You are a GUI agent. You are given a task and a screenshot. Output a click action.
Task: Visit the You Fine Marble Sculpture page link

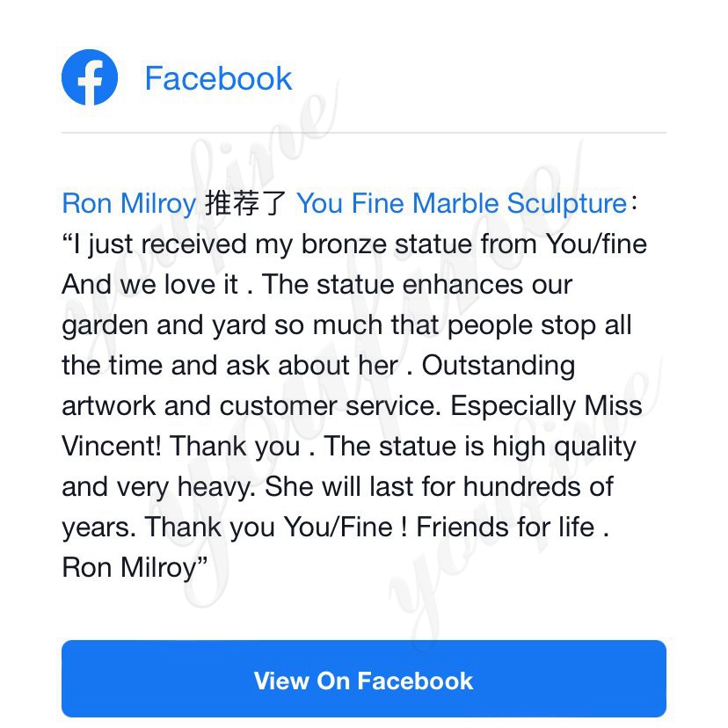click(x=462, y=204)
